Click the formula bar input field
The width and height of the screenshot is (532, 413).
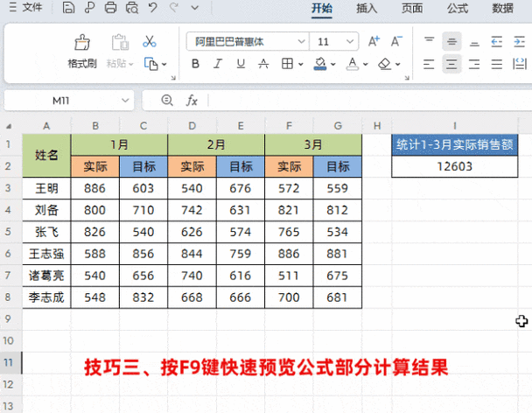click(370, 101)
